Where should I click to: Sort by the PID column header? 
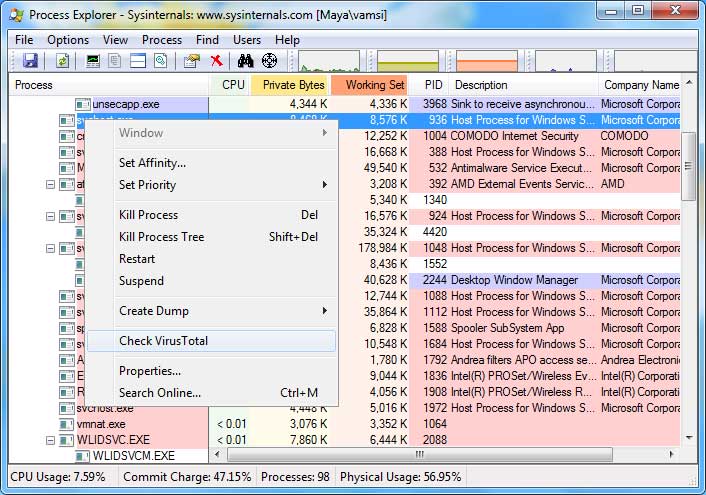point(429,85)
